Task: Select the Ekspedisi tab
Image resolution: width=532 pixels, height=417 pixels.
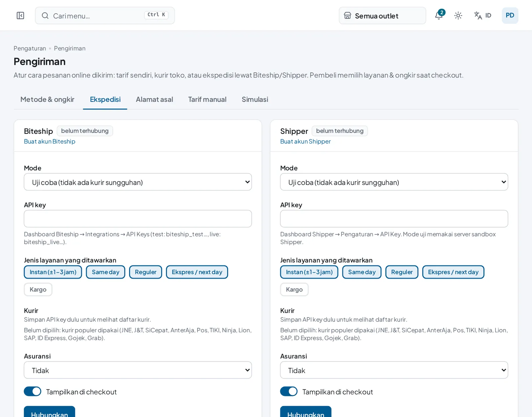Action: 105,99
